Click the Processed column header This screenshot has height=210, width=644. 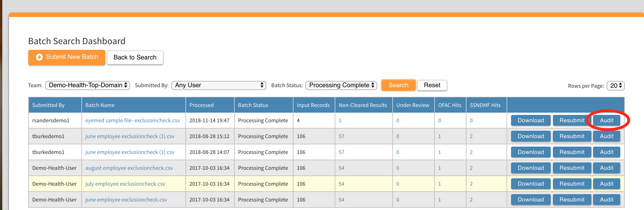pyautogui.click(x=201, y=105)
